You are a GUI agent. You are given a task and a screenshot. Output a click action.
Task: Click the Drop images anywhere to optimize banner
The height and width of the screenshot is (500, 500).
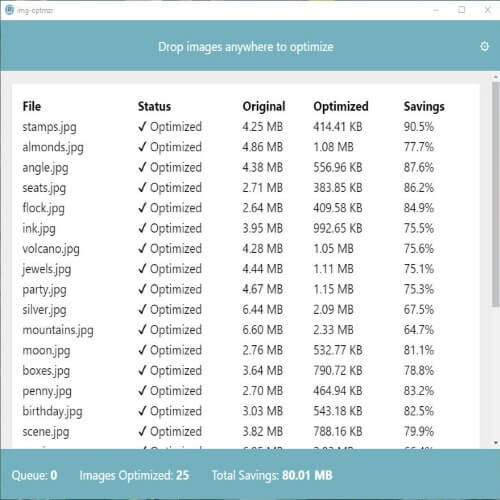246,47
